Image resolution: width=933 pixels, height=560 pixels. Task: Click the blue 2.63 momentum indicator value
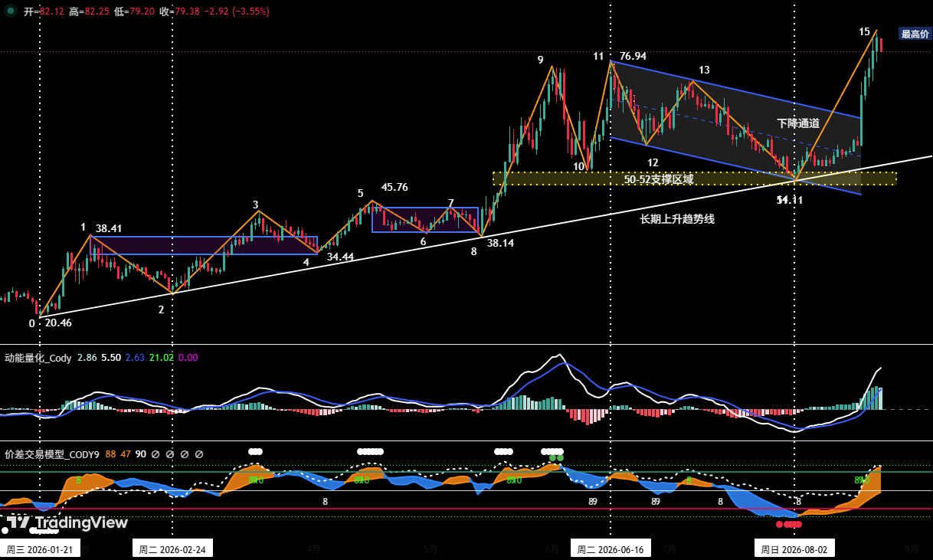tap(135, 358)
